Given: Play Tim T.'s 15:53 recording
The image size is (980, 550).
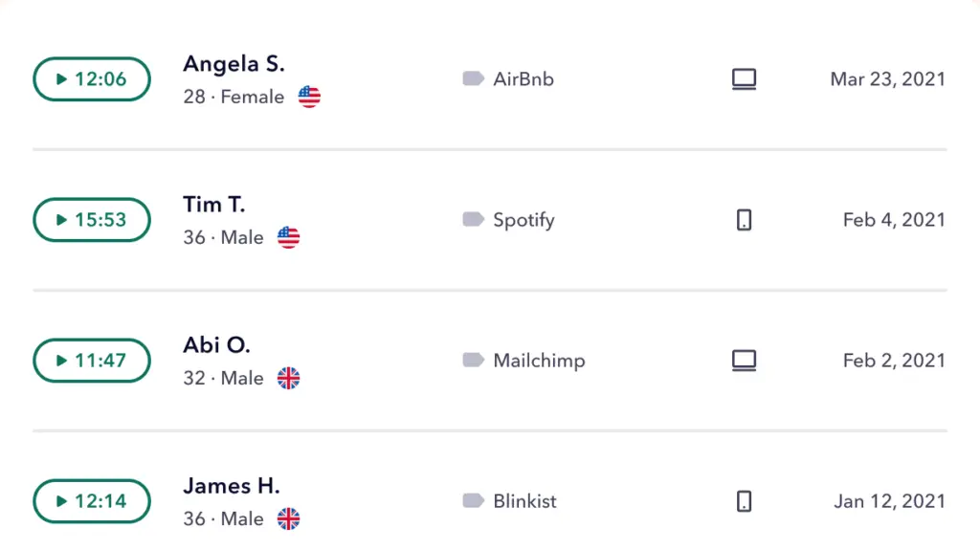Looking at the screenshot, I should 92,220.
